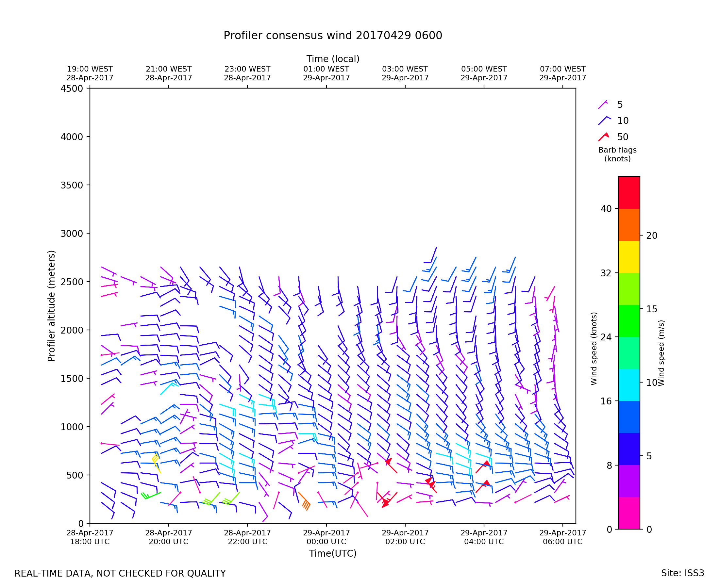The image size is (719, 588).
Task: Click the cyan colorbar segment
Action: pos(629,385)
